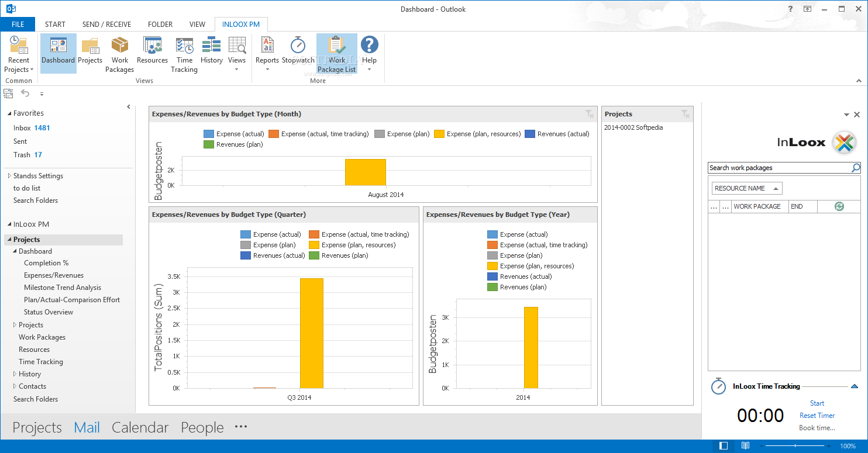
Task: Select Expenses/Revenues in the tree
Action: pyautogui.click(x=54, y=275)
